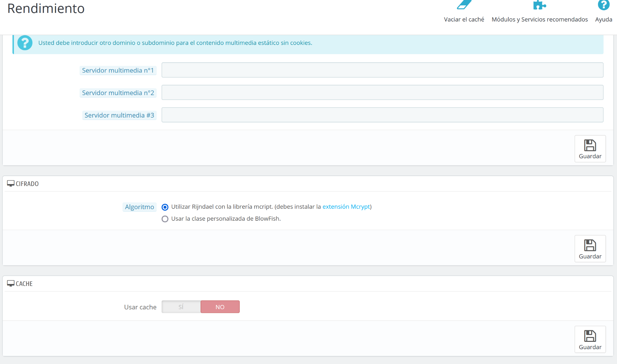Click the Servidor multimedia #3 label
The height and width of the screenshot is (364, 617).
pos(119,115)
